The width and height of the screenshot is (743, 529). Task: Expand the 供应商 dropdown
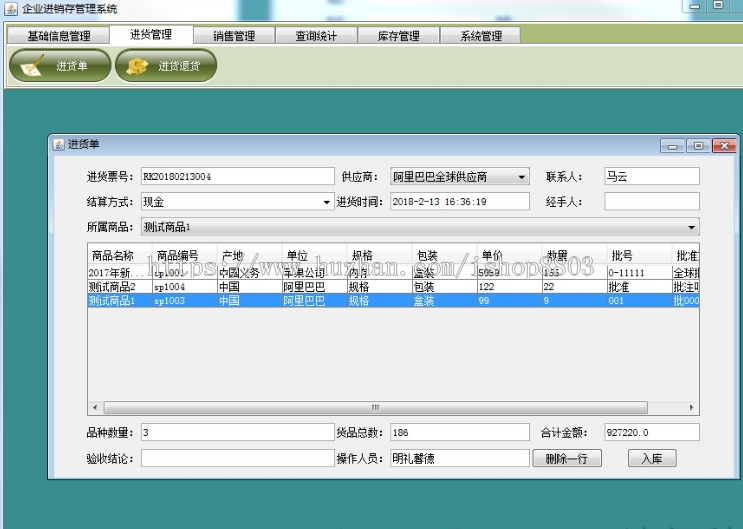521,177
